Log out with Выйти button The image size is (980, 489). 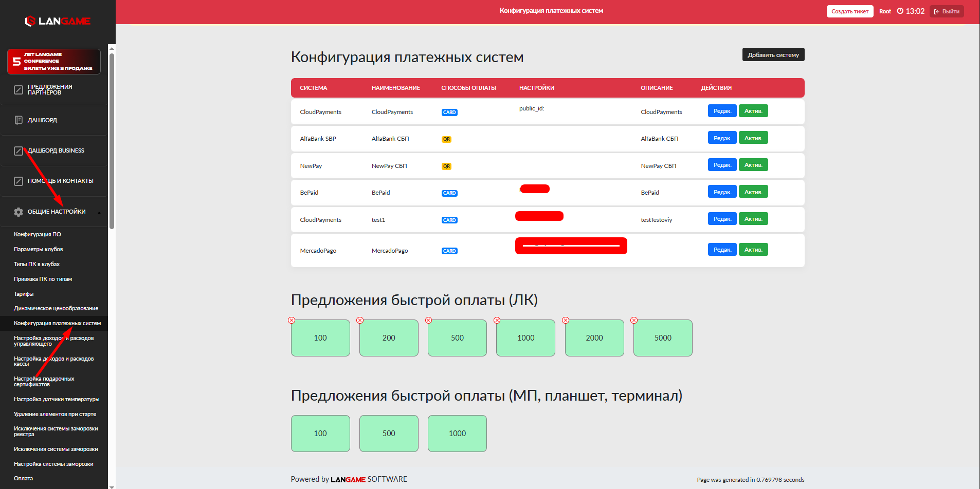pos(947,11)
